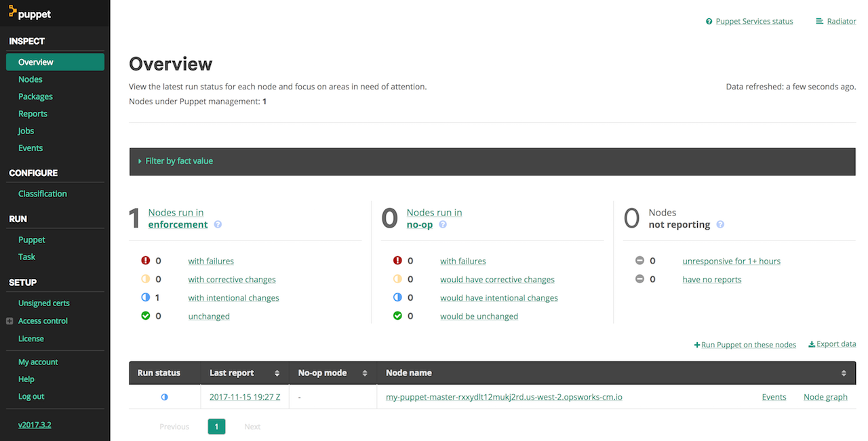Click the blue half-circle run status icon in table row
Viewport: 868px width, 441px height.
[x=164, y=397]
